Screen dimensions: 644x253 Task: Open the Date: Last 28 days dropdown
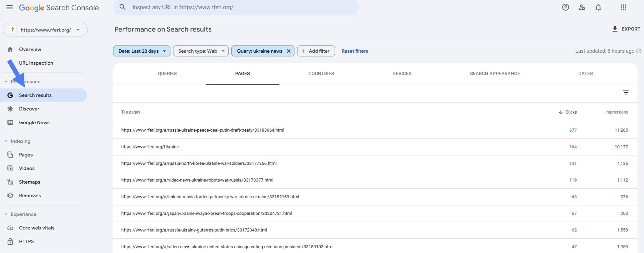pos(141,51)
